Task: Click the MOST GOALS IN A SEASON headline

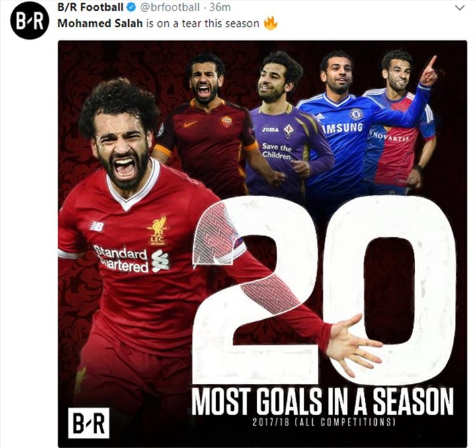Action: [323, 401]
